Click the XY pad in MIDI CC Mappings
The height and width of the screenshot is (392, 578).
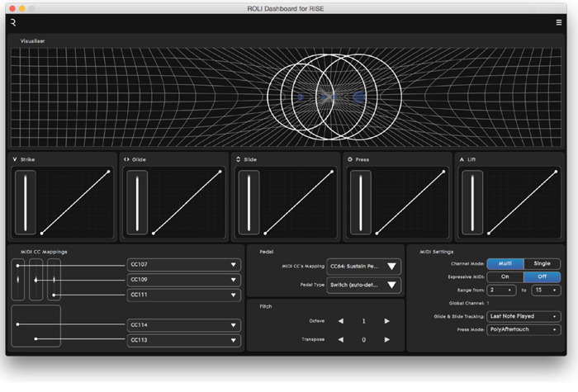(x=36, y=326)
